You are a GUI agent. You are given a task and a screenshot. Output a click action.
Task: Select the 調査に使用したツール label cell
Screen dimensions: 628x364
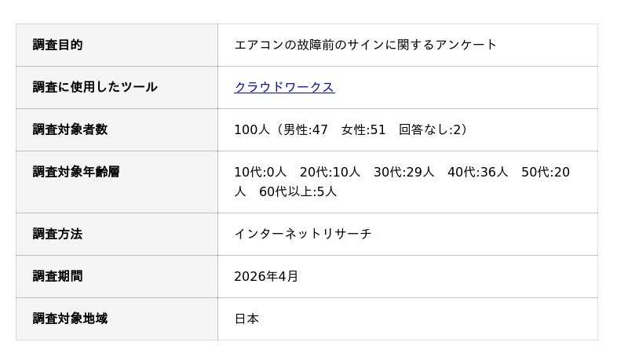tap(95, 87)
